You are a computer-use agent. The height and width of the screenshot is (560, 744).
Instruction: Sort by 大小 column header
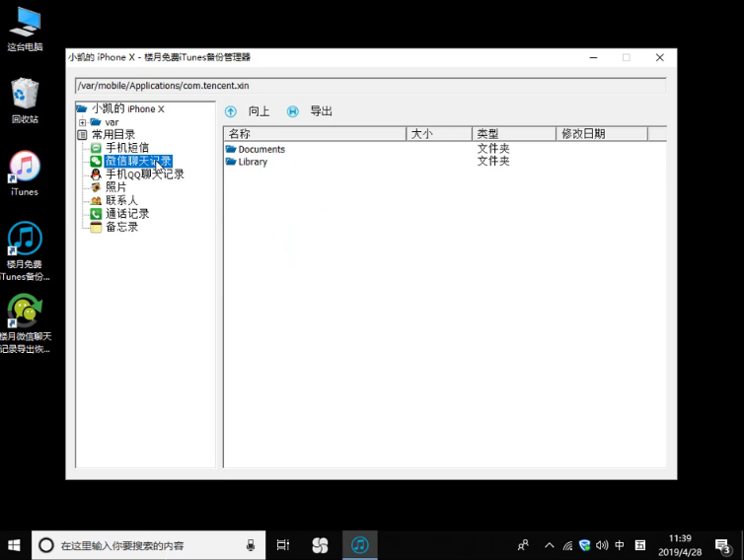coord(439,134)
